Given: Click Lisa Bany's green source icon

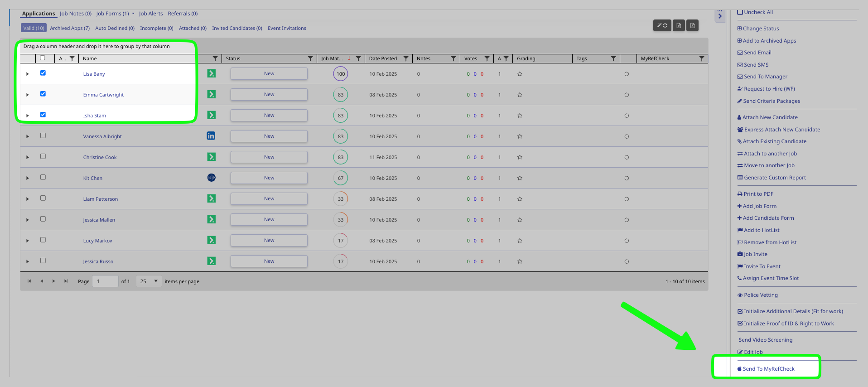Looking at the screenshot, I should (x=211, y=73).
